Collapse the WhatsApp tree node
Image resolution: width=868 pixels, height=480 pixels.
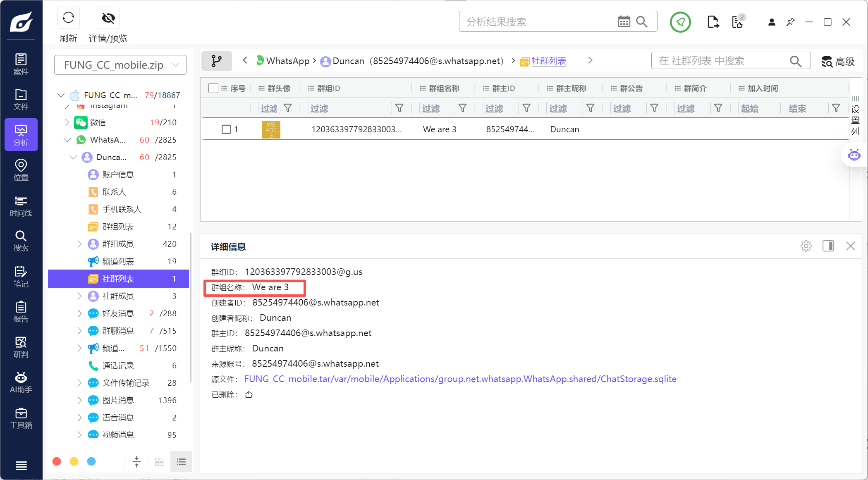click(x=67, y=140)
